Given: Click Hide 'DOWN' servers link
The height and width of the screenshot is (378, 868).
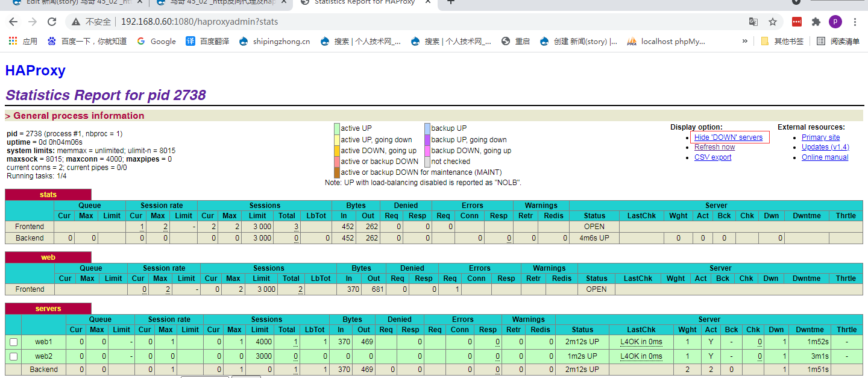Looking at the screenshot, I should coord(728,137).
